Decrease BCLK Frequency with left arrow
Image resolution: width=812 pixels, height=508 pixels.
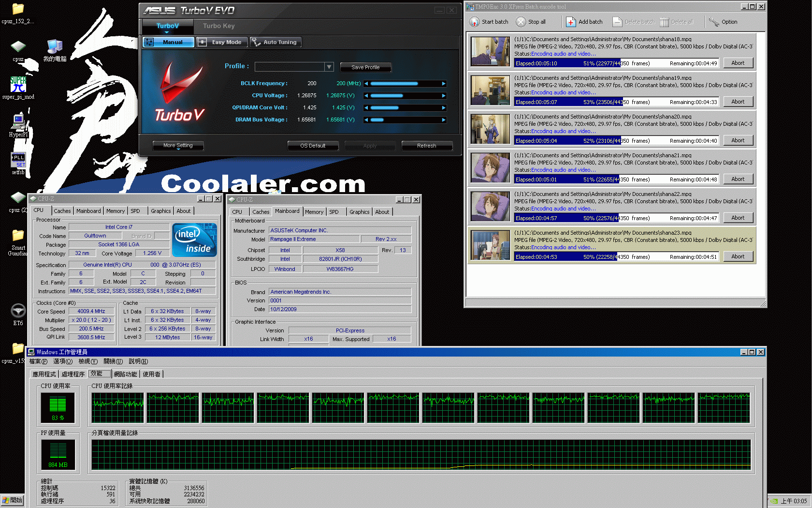(x=366, y=84)
